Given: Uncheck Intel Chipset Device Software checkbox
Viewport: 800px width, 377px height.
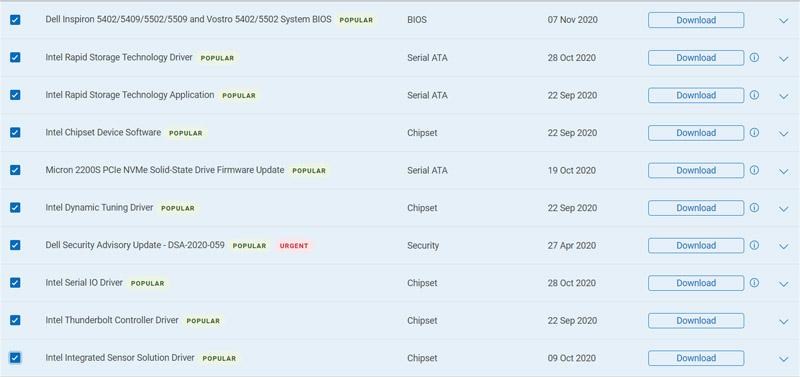Looking at the screenshot, I should click(15, 133).
